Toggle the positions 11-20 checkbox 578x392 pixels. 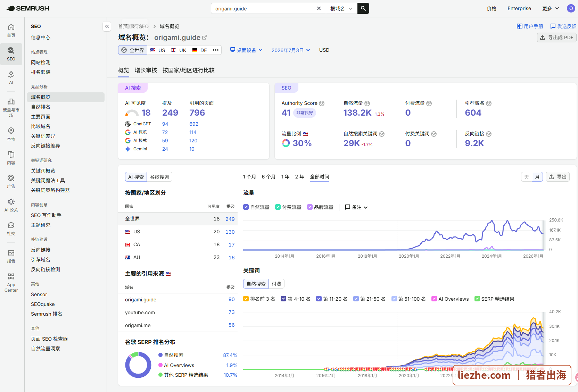tap(319, 299)
